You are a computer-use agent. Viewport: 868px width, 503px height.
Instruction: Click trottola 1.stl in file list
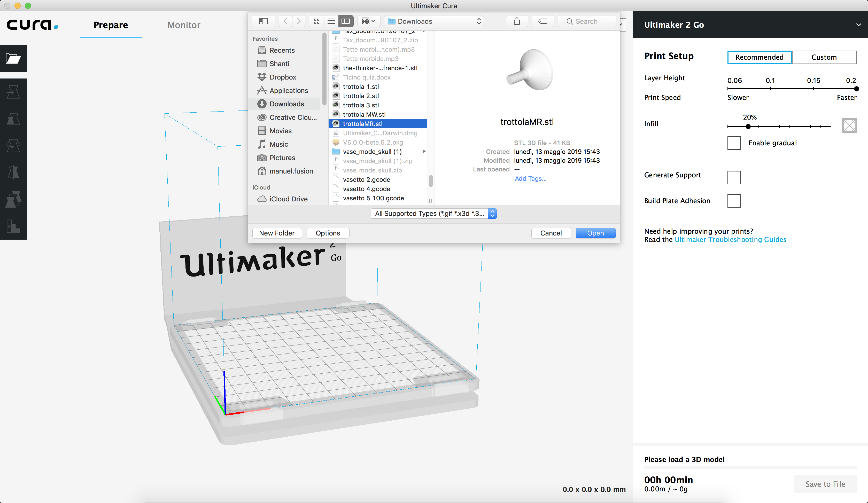click(360, 86)
